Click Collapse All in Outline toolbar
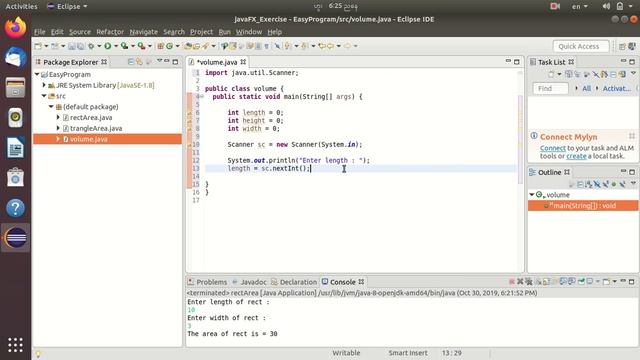640x360 pixels. click(x=580, y=184)
